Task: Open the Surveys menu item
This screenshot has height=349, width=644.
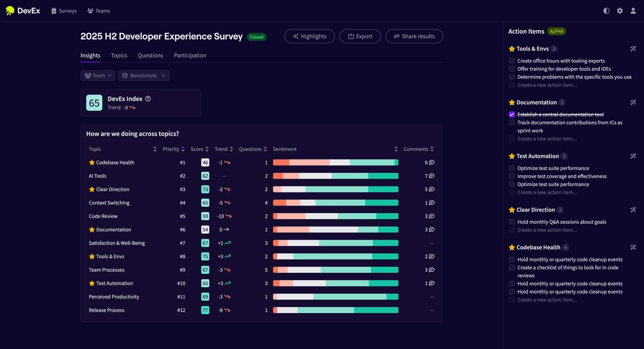Action: coord(64,11)
